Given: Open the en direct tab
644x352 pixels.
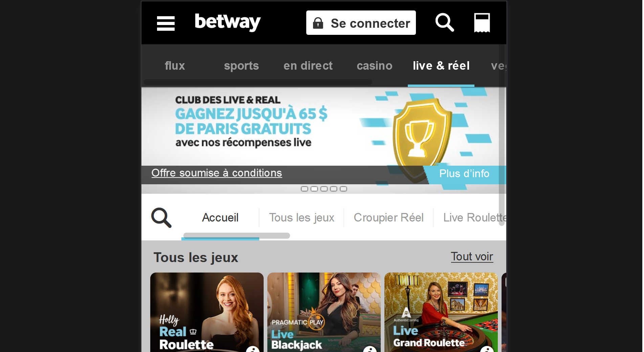Looking at the screenshot, I should [x=308, y=66].
